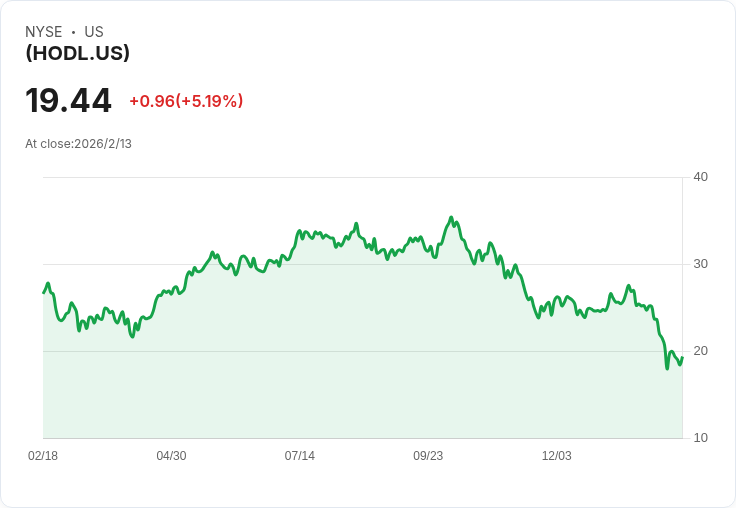Screen dimensions: 736x508
Task: Click the lowest dip of the price line
Action: point(667,368)
